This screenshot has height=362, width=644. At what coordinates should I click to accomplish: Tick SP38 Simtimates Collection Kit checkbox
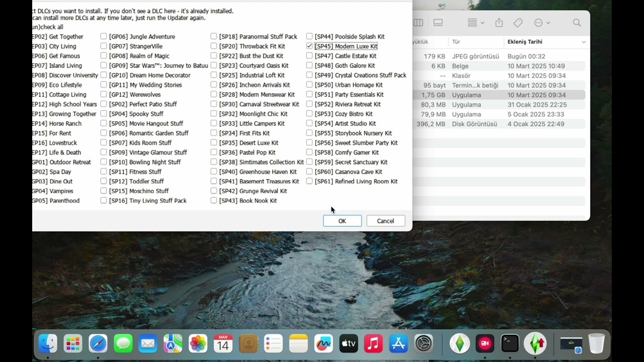[x=214, y=162]
